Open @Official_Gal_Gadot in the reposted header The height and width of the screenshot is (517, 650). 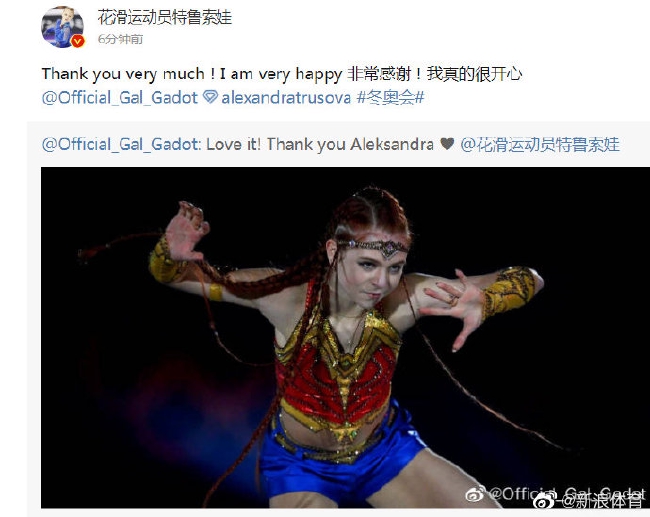click(x=120, y=144)
